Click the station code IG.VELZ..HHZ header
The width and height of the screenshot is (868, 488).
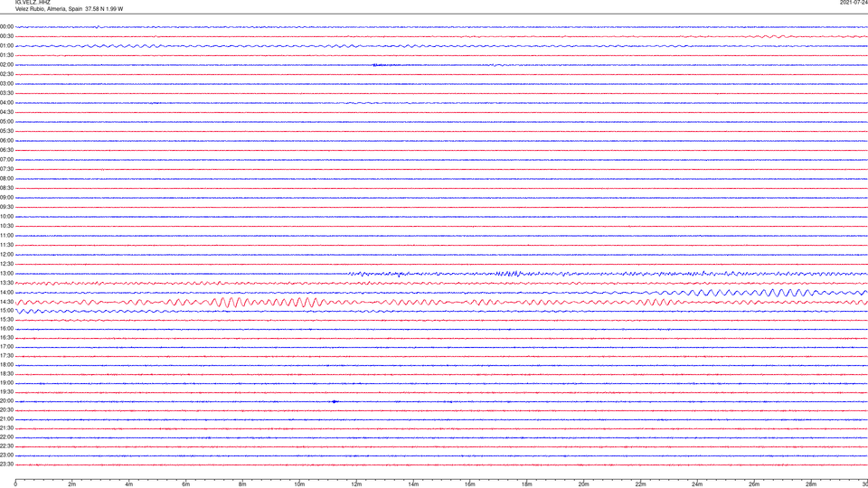33,2
